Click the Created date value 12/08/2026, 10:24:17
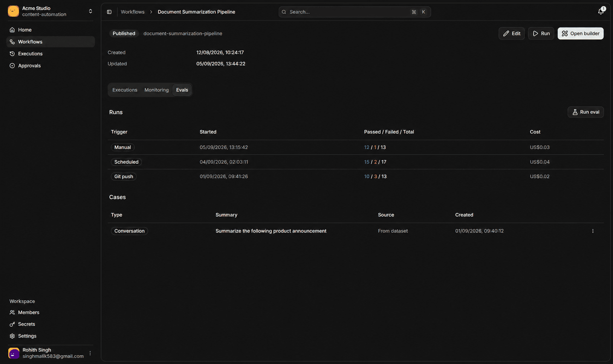The height and width of the screenshot is (364, 613). [220, 53]
